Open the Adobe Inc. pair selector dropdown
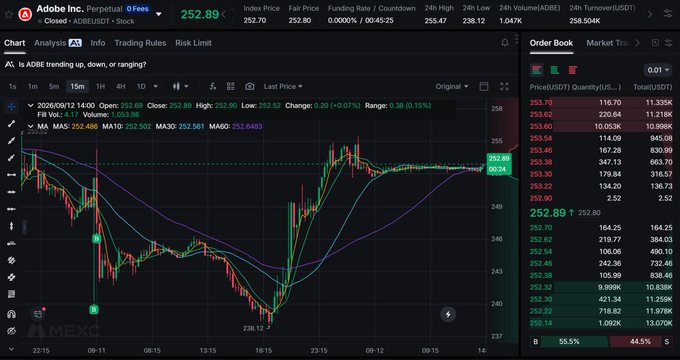 tap(159, 14)
